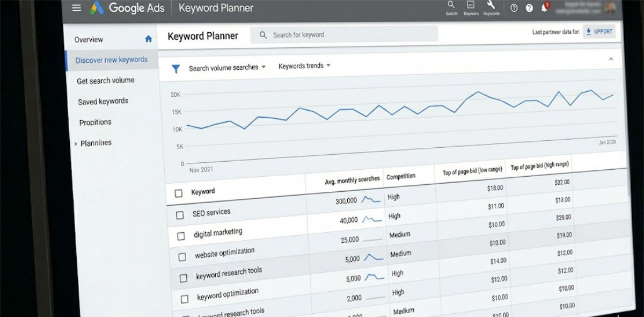This screenshot has height=317, width=644.
Task: Collapse the chart panel with the chevron
Action: (x=611, y=59)
